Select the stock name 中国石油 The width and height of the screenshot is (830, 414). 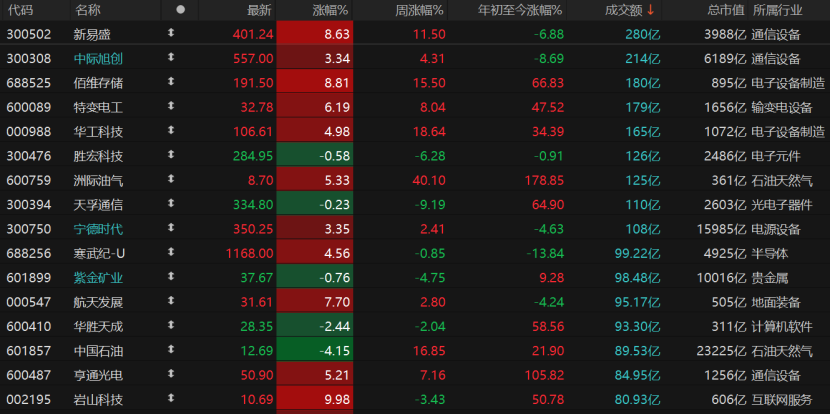point(98,351)
